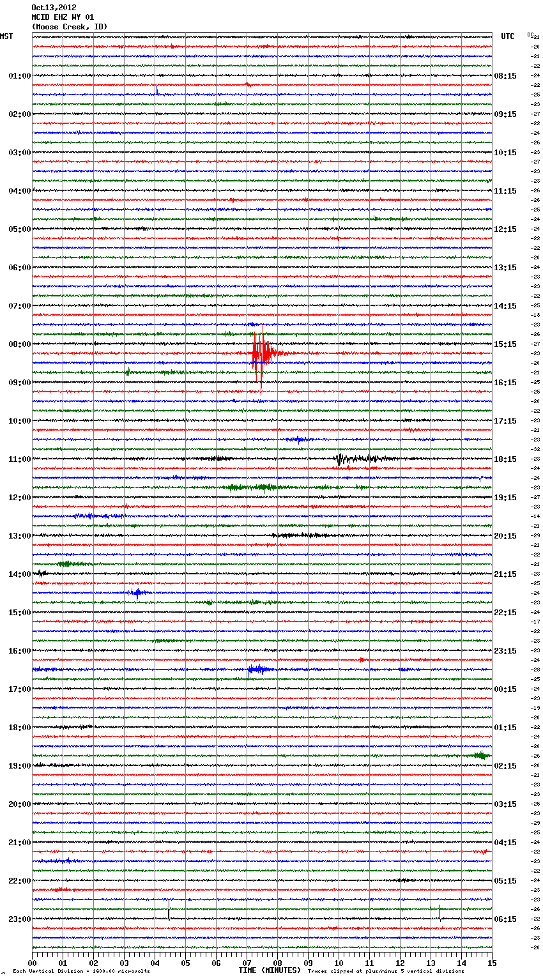Screen dimensions: 543x980
Task: Click the 12:15 UTC time label
Action: click(x=505, y=229)
